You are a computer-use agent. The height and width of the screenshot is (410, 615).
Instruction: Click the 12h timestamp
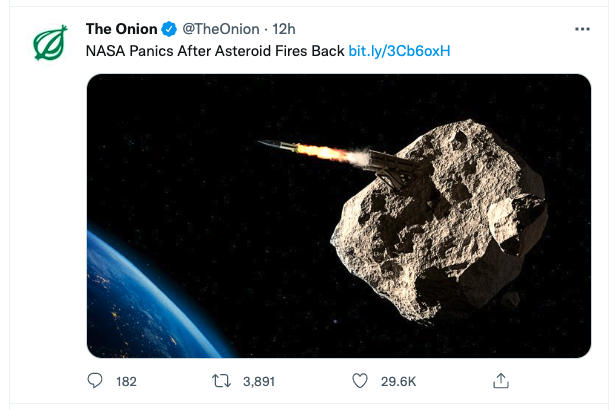(x=283, y=30)
